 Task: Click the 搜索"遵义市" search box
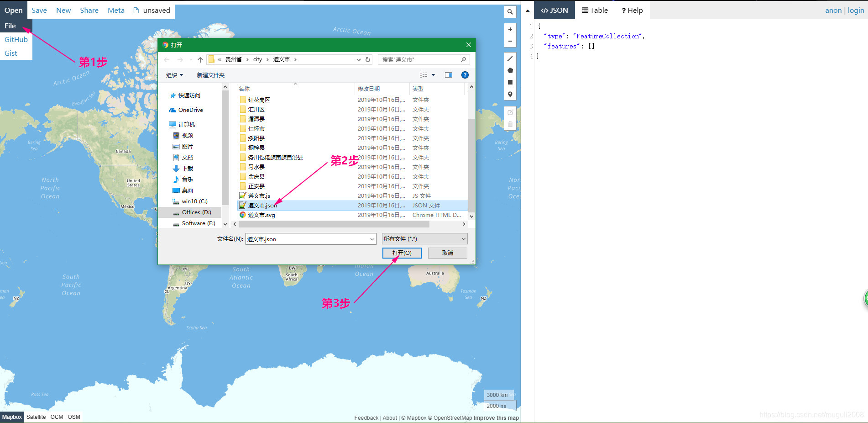[424, 59]
